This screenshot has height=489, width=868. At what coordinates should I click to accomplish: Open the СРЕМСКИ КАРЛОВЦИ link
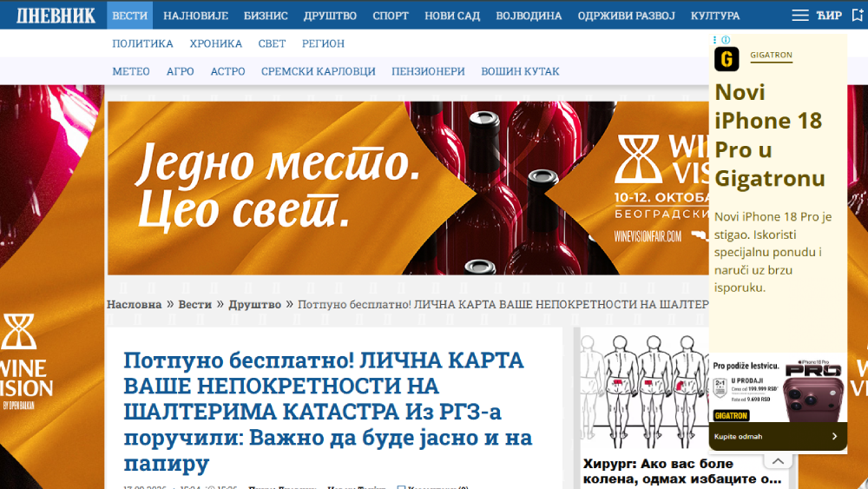[319, 71]
